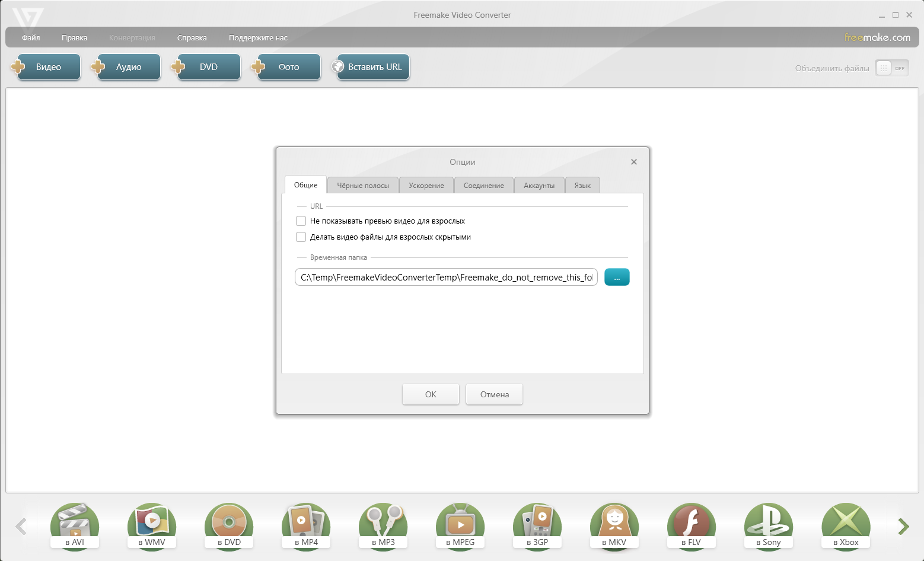924x561 pixels.
Task: Select the FLV Flash format icon
Action: point(692,525)
